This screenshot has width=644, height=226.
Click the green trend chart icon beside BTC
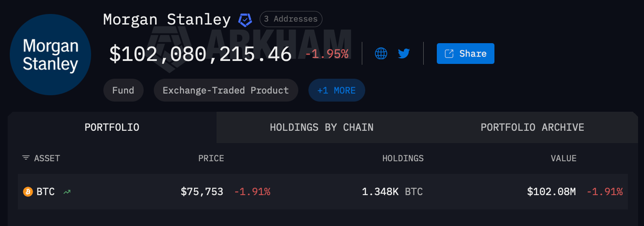click(67, 192)
